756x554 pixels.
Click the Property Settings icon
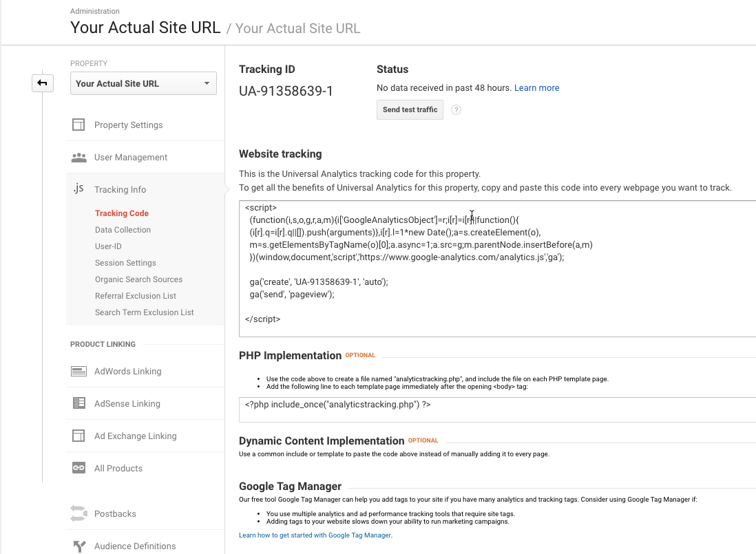coord(78,125)
